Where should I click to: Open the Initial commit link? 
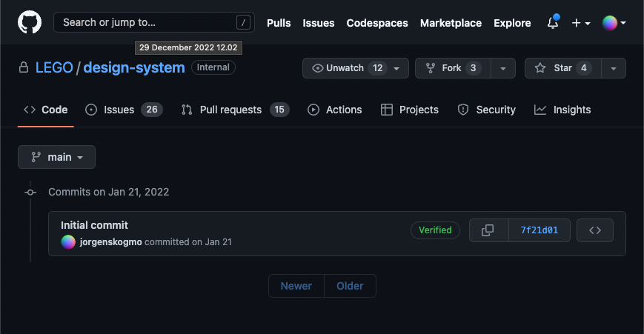tap(94, 225)
